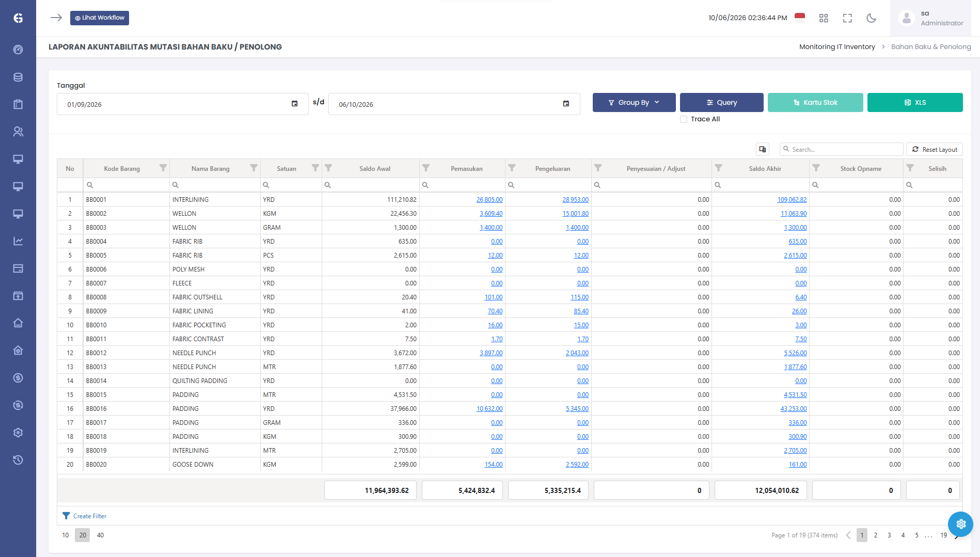Toggle dark mode moon icon
This screenshot has width=980, height=557.
871,18
